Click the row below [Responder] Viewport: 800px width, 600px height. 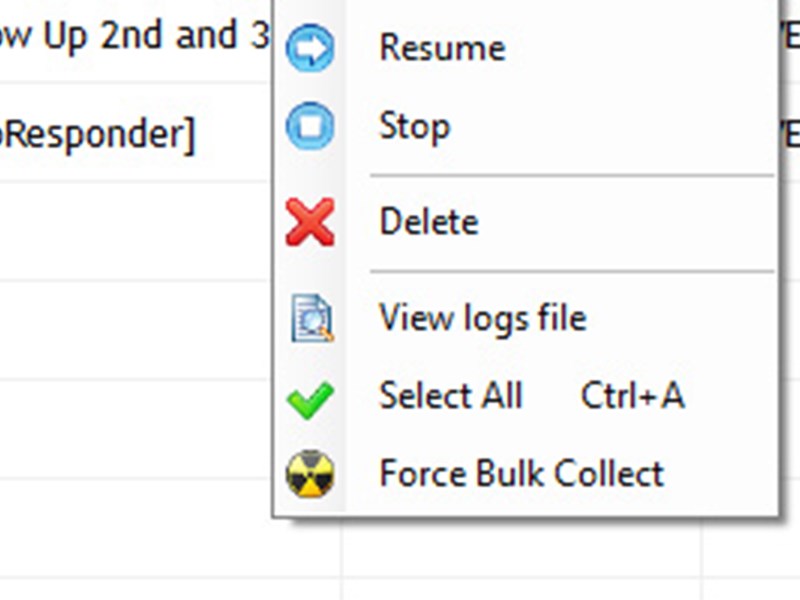click(130, 230)
